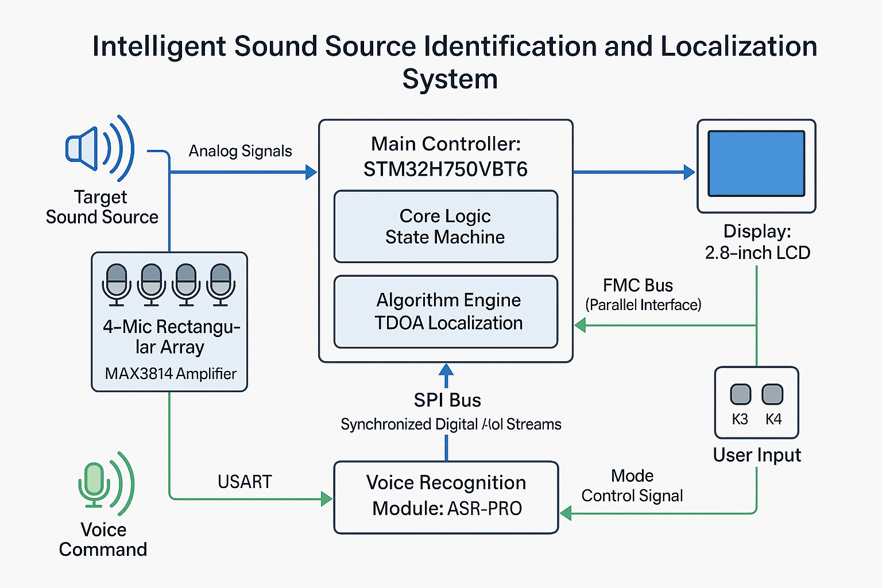Screen dimensions: 882x588
Task: Click the blue LCD display screen icon
Action: [756, 164]
